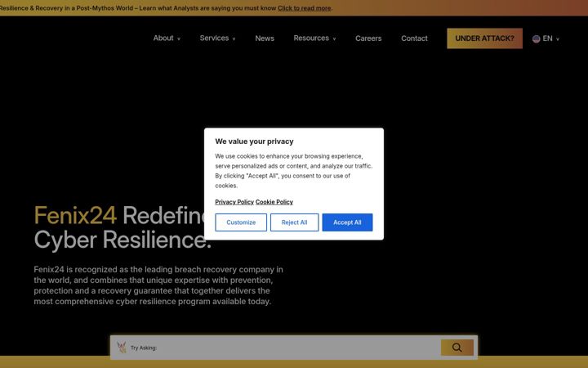Go to the News page
This screenshot has height=368, width=588.
[265, 38]
